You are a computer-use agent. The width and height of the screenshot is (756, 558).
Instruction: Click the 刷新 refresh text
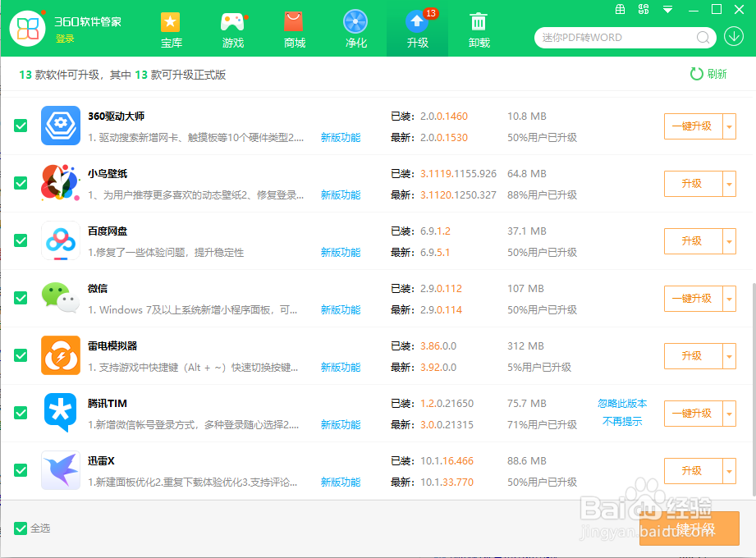tap(717, 74)
